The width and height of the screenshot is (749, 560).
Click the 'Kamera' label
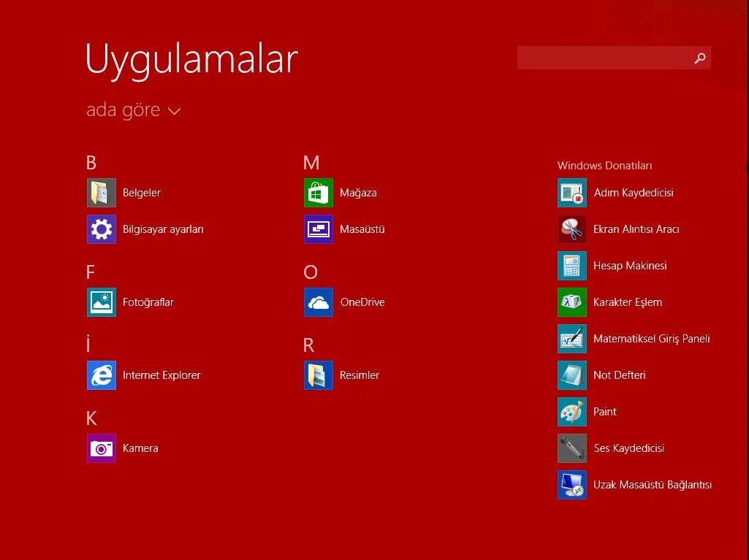[x=140, y=448]
